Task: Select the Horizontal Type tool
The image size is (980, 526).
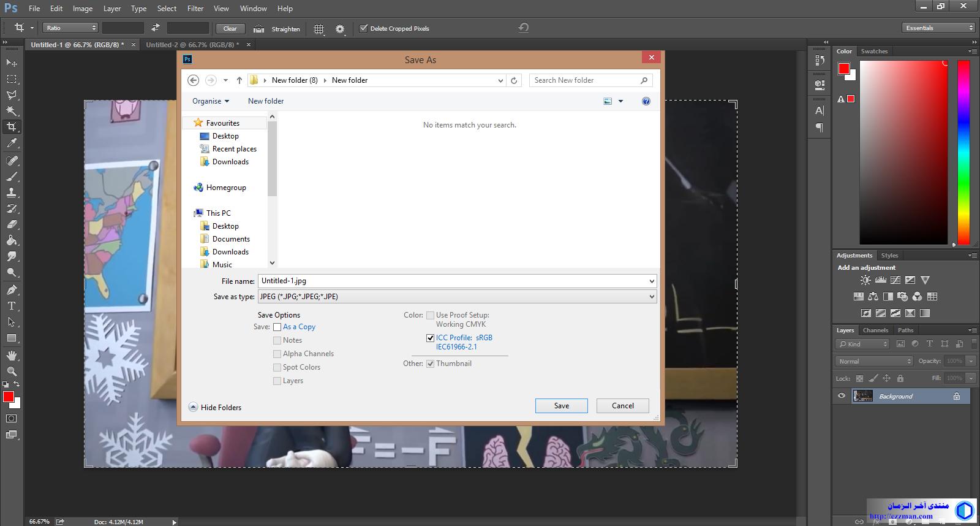Action: click(12, 306)
